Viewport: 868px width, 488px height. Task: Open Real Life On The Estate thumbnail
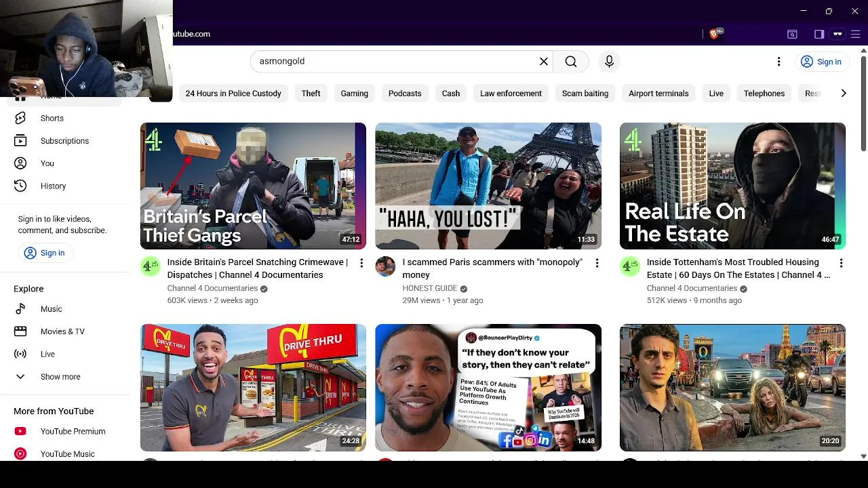tap(732, 186)
